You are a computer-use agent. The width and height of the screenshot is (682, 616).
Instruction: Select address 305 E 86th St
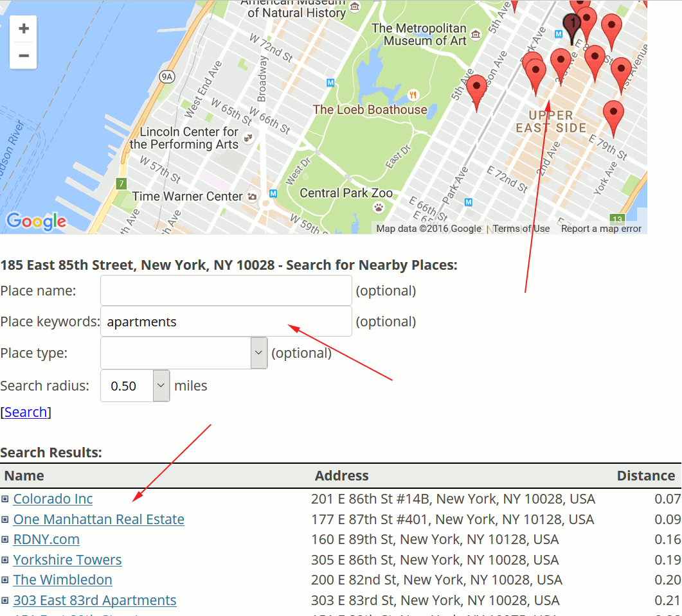tap(435, 560)
